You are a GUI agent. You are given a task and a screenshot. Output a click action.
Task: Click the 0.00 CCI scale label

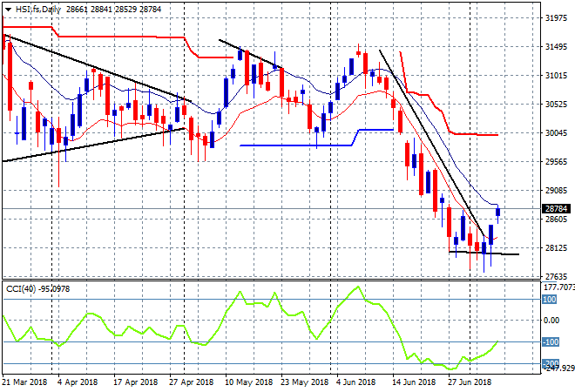pos(551,321)
